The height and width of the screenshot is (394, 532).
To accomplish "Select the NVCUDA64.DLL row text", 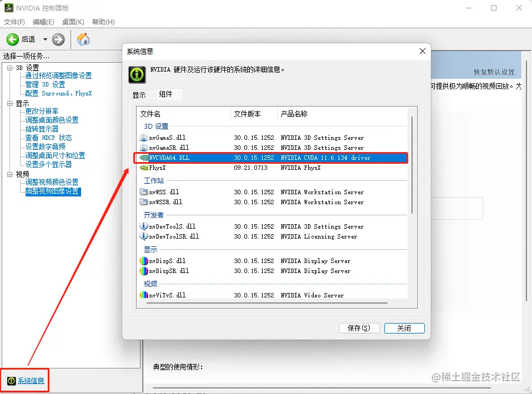I will (x=169, y=158).
